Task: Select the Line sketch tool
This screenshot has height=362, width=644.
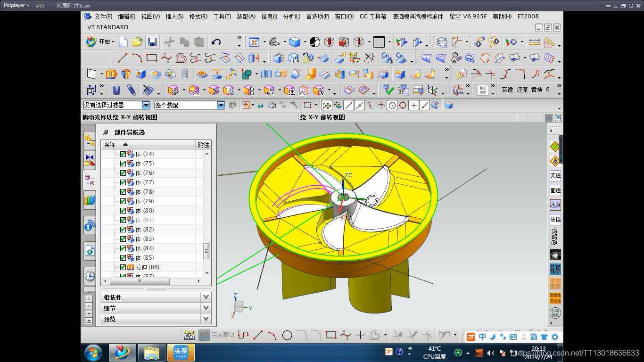Action: click(x=123, y=58)
